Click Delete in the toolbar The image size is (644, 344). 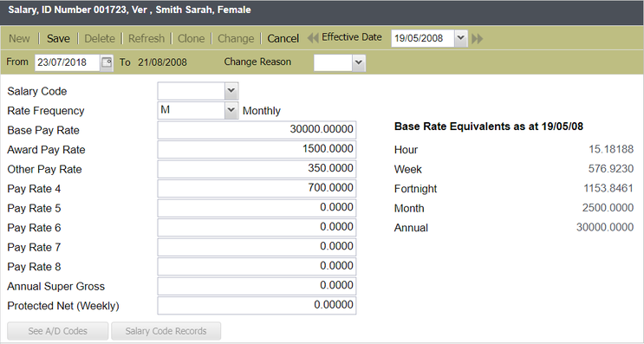coord(100,39)
